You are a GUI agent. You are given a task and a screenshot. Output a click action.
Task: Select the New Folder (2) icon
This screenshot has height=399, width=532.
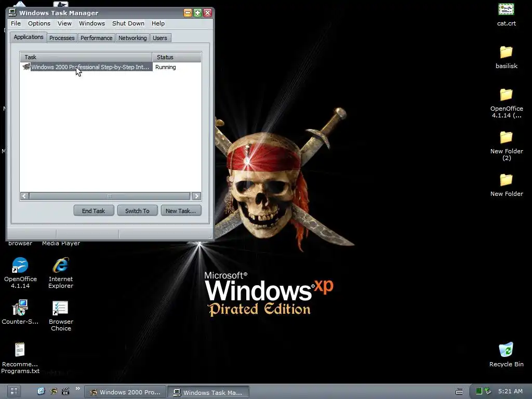[506, 146]
